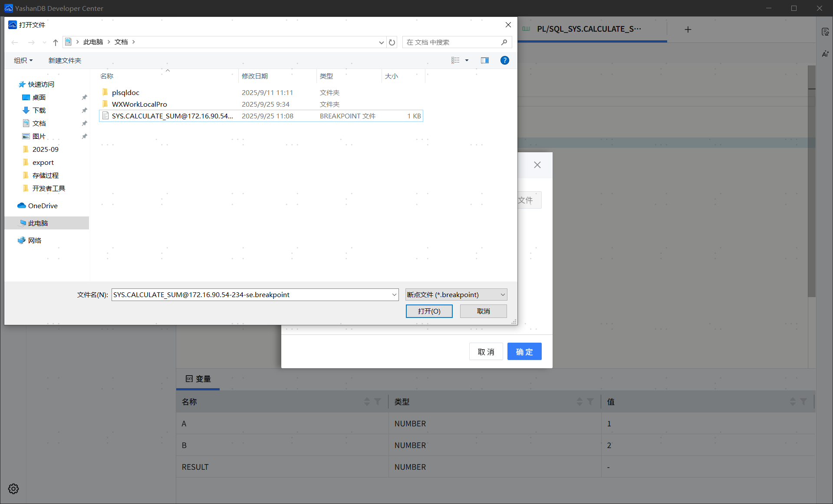Open the 组织 dropdown menu

point(23,60)
